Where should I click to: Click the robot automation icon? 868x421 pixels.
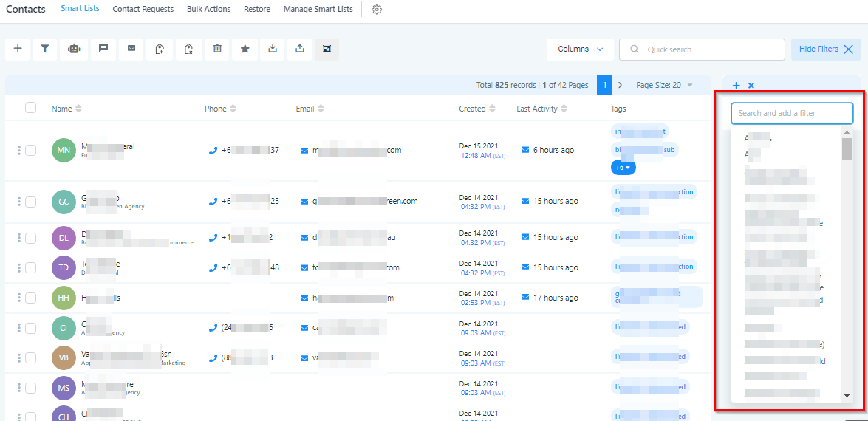73,49
